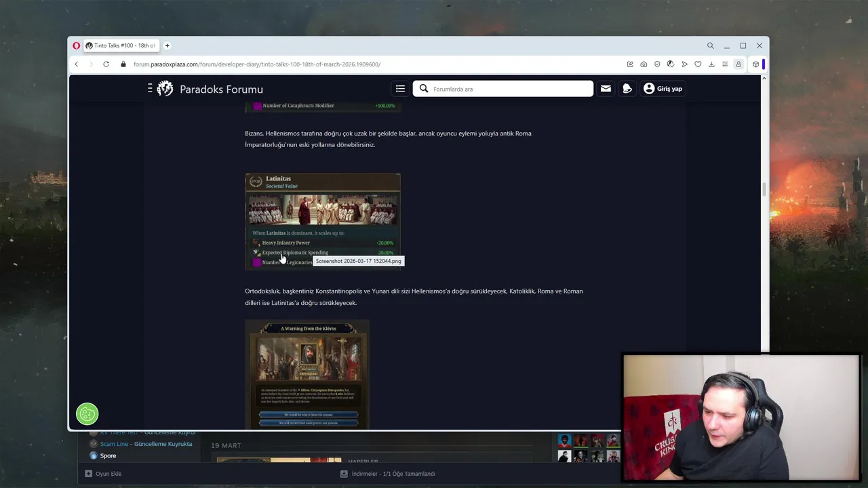
Task: Open the Paradoks Forumu home link
Action: [x=221, y=89]
